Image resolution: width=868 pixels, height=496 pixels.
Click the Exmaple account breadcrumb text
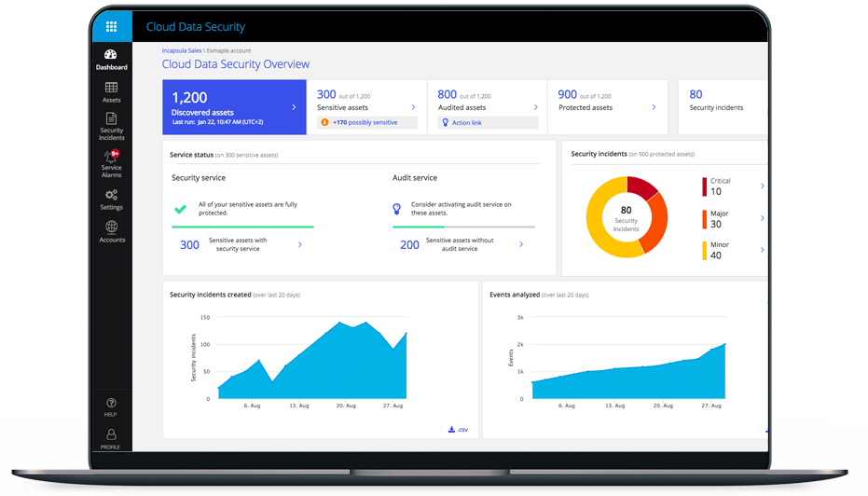coord(228,50)
